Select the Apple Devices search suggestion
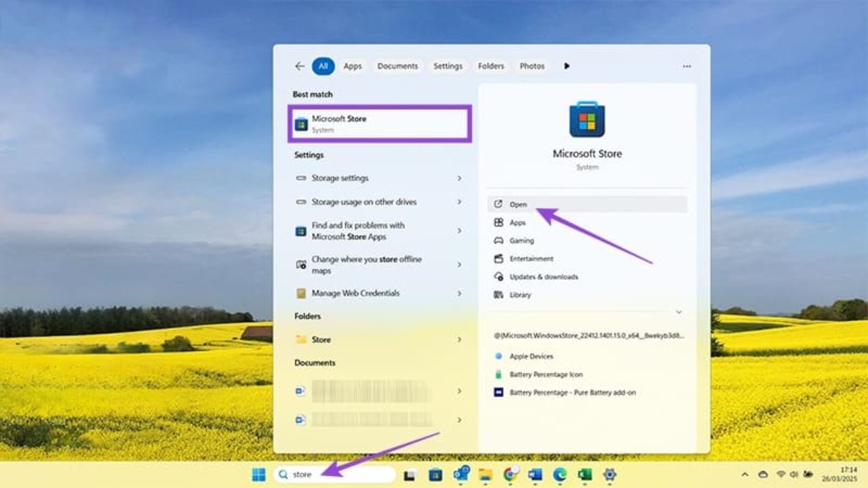 [x=532, y=356]
